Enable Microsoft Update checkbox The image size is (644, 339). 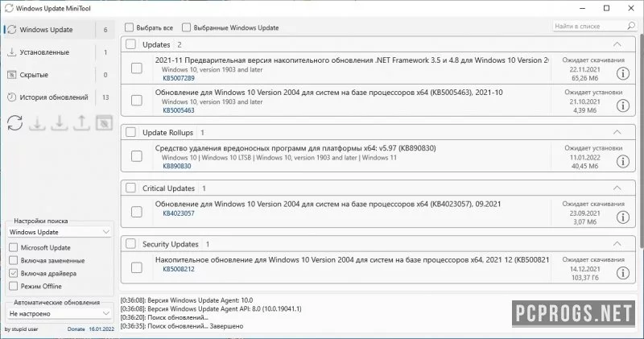click(x=14, y=248)
